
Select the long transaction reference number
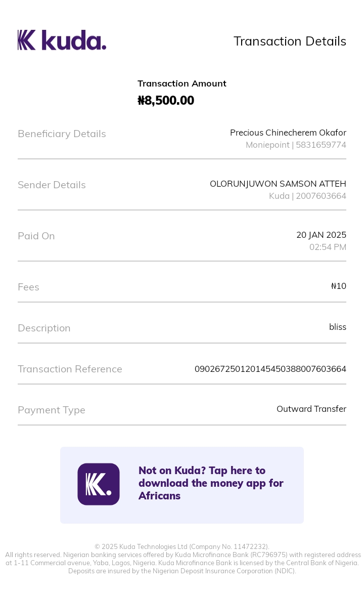(x=270, y=369)
